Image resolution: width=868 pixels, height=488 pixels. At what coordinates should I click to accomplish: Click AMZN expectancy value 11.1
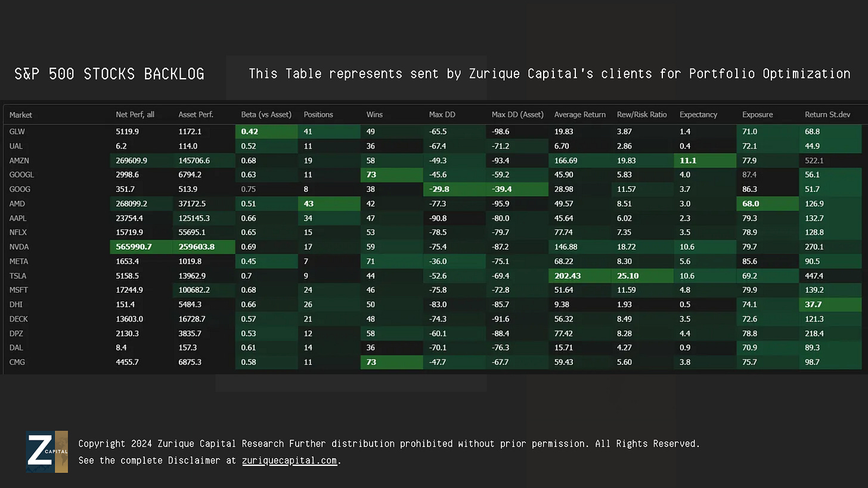687,160
